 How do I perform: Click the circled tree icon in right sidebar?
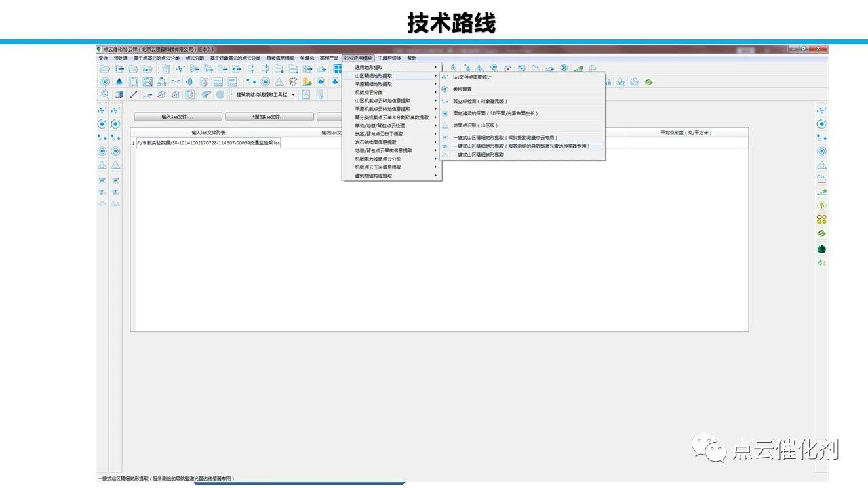(x=822, y=205)
